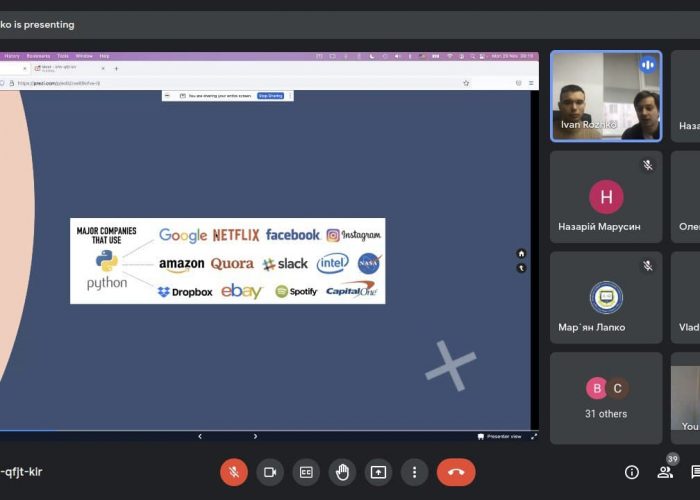Screen dimensions: 700x500
Task: Open the meeting details info icon
Action: tap(632, 472)
